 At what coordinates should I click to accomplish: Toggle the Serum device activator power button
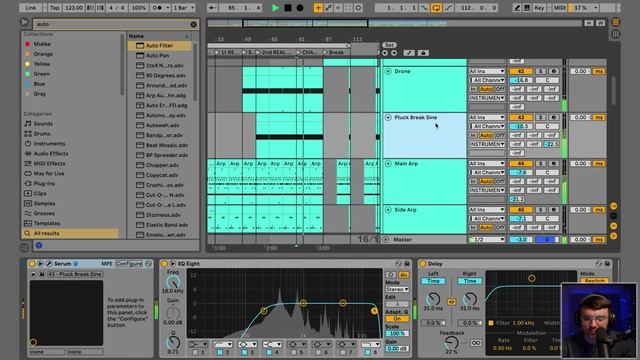click(x=32, y=264)
